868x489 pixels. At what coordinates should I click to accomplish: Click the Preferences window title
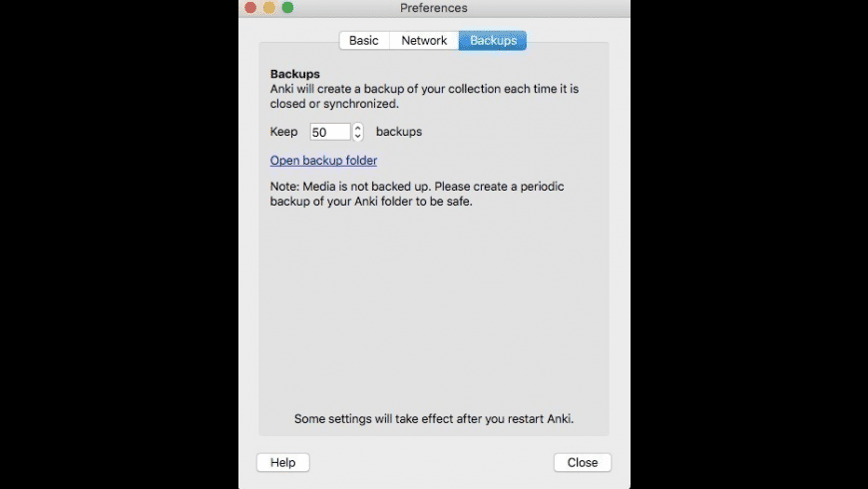click(433, 8)
